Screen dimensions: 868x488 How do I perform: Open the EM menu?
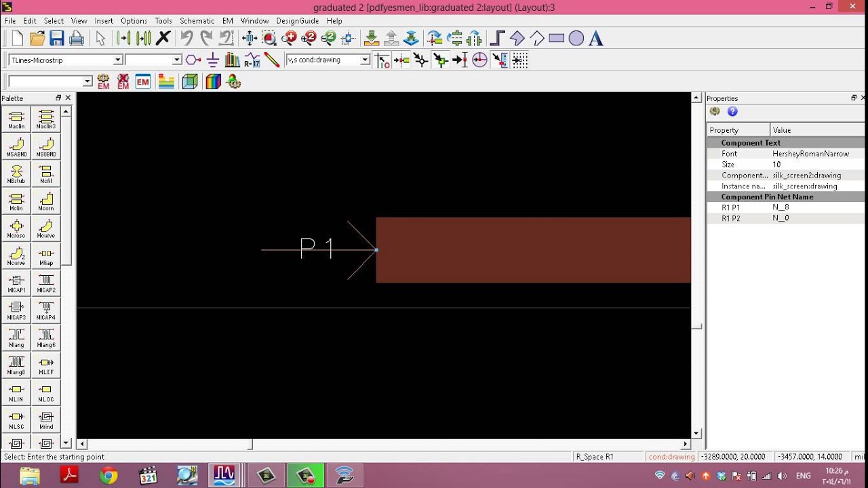coord(228,21)
